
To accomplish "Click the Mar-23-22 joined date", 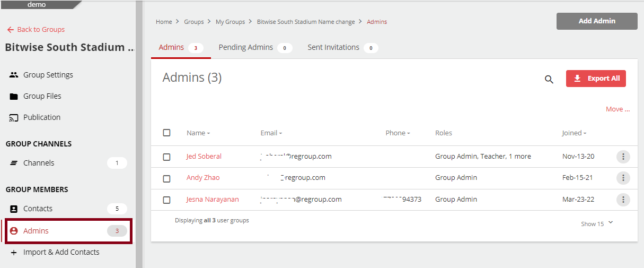I will click(578, 200).
